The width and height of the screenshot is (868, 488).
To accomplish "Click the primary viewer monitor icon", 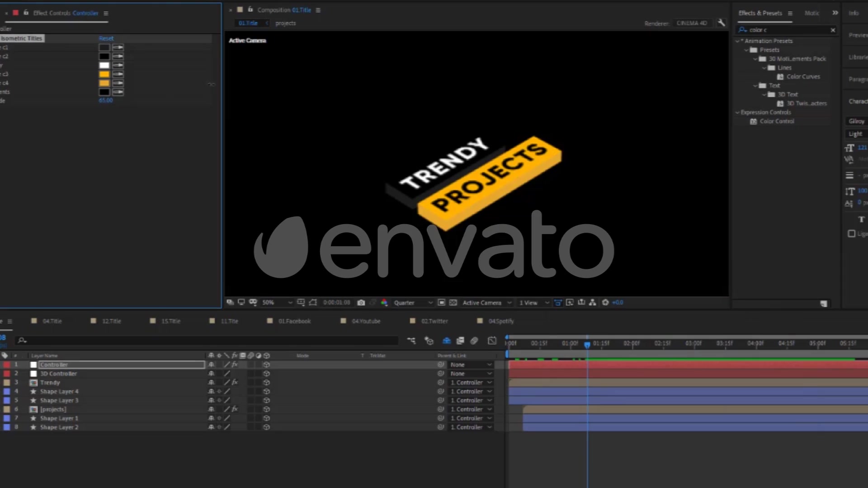I will [241, 302].
